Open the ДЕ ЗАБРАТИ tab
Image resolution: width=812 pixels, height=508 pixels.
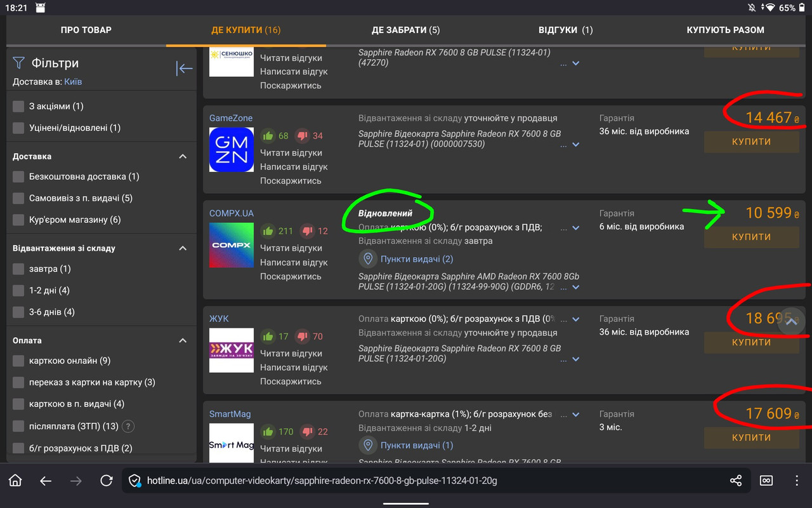(x=406, y=30)
